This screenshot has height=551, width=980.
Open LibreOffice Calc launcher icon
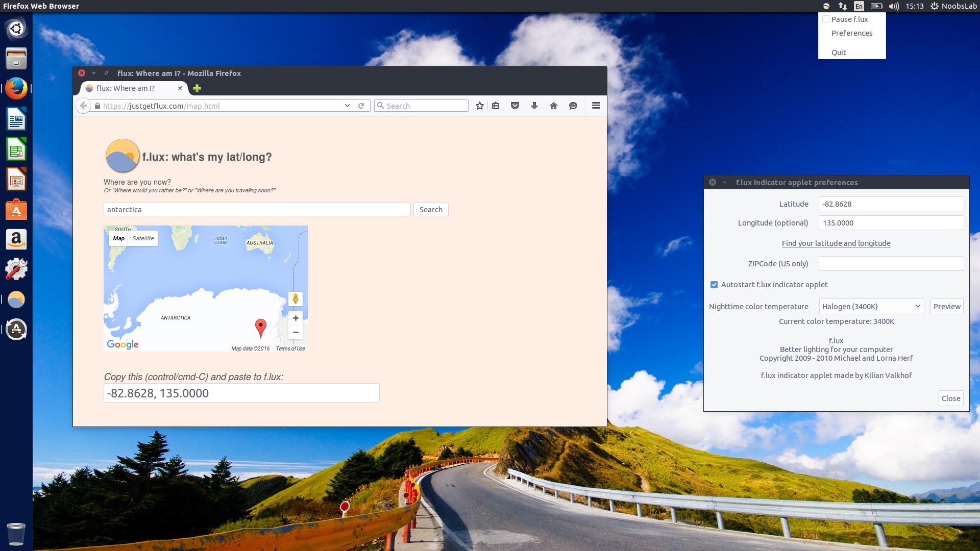[16, 149]
